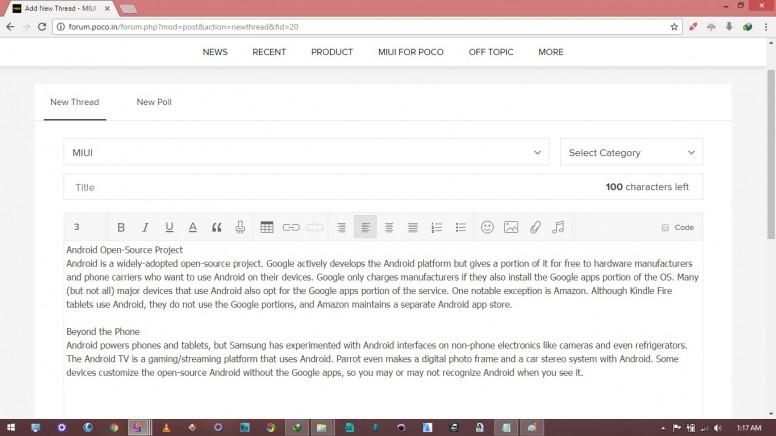The height and width of the screenshot is (436, 776).
Task: Enable the Code checkbox
Action: click(665, 228)
